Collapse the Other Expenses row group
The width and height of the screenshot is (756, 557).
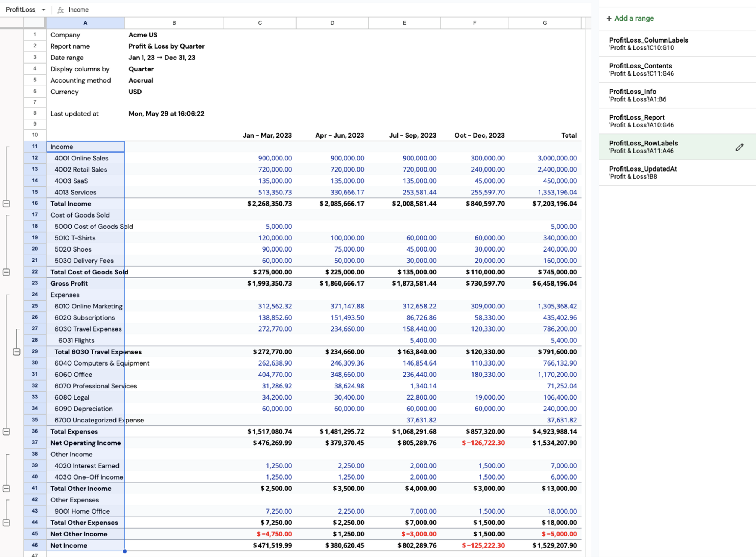point(6,523)
